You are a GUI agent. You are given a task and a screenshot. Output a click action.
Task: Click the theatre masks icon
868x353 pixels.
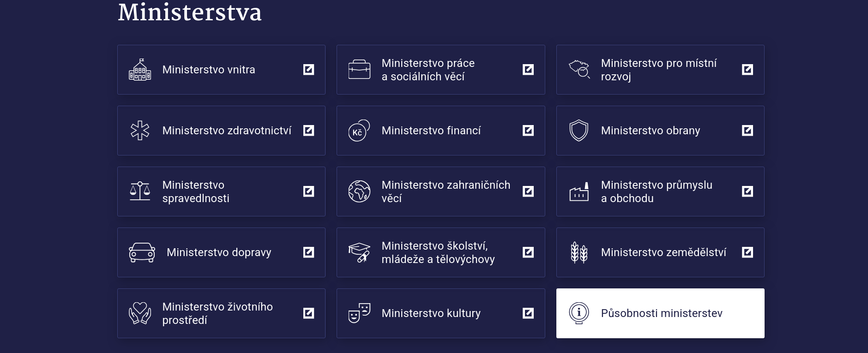coord(359,313)
